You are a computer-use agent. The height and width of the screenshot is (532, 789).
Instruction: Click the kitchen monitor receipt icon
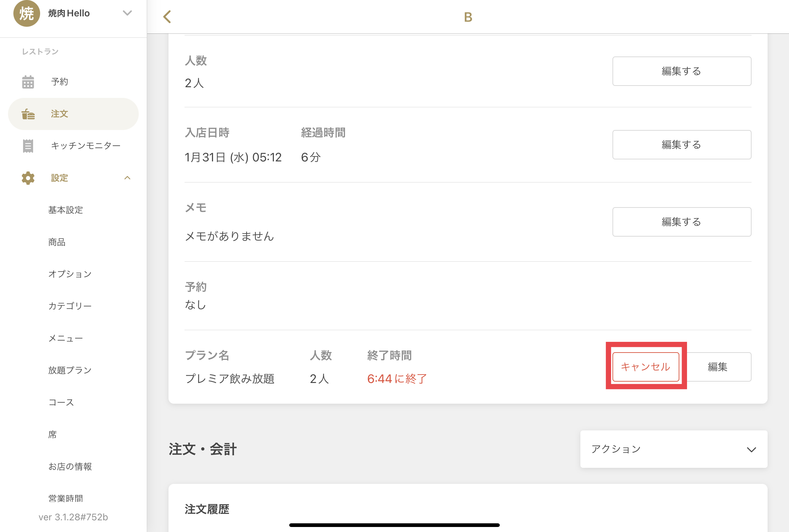28,146
